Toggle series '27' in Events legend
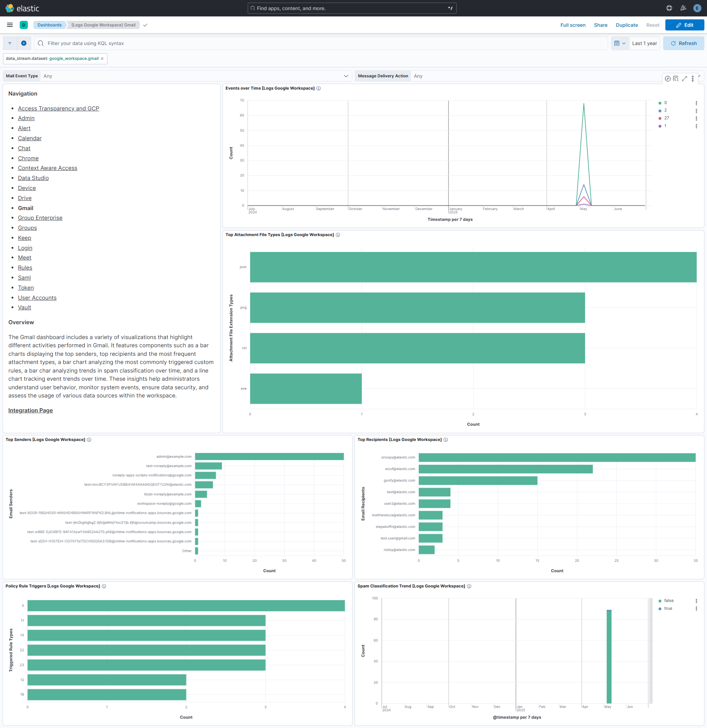 pyautogui.click(x=666, y=118)
